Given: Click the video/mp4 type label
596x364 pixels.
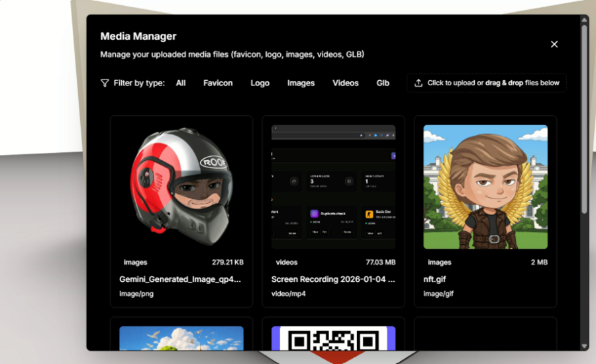Looking at the screenshot, I should [289, 294].
